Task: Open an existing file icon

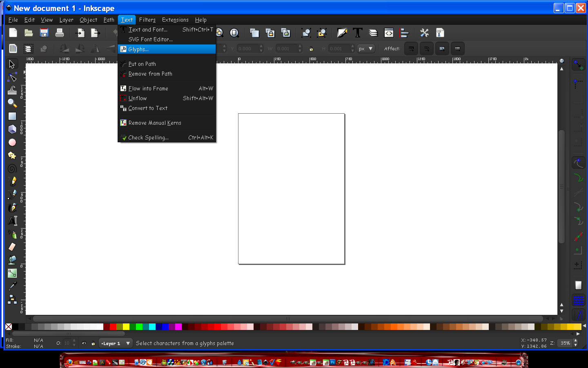Action: (x=29, y=33)
